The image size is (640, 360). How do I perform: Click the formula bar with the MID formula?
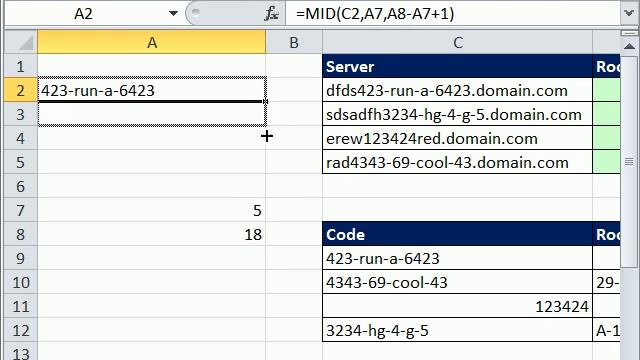452,14
